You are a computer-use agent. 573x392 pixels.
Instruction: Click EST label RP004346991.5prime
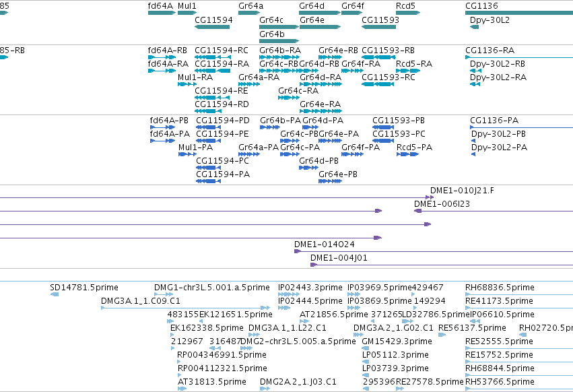222,355
